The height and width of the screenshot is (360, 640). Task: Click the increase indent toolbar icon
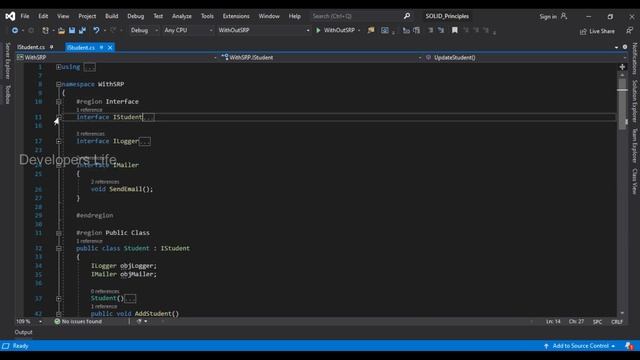(x=416, y=30)
